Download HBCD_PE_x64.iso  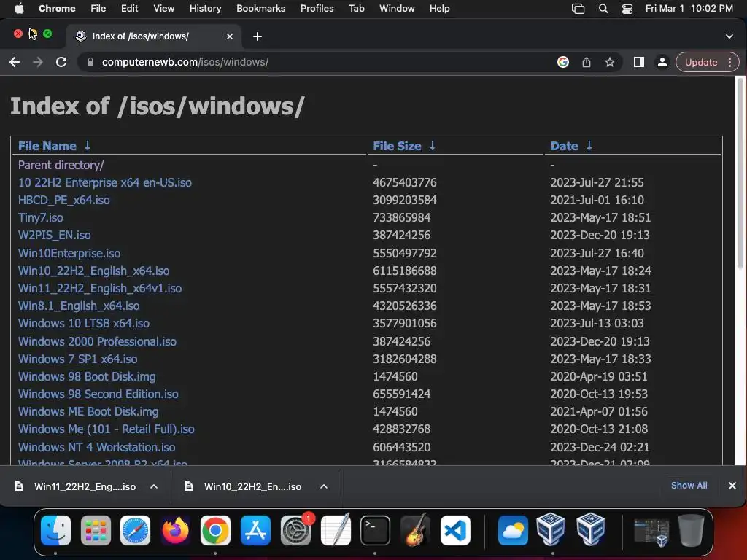pyautogui.click(x=64, y=200)
